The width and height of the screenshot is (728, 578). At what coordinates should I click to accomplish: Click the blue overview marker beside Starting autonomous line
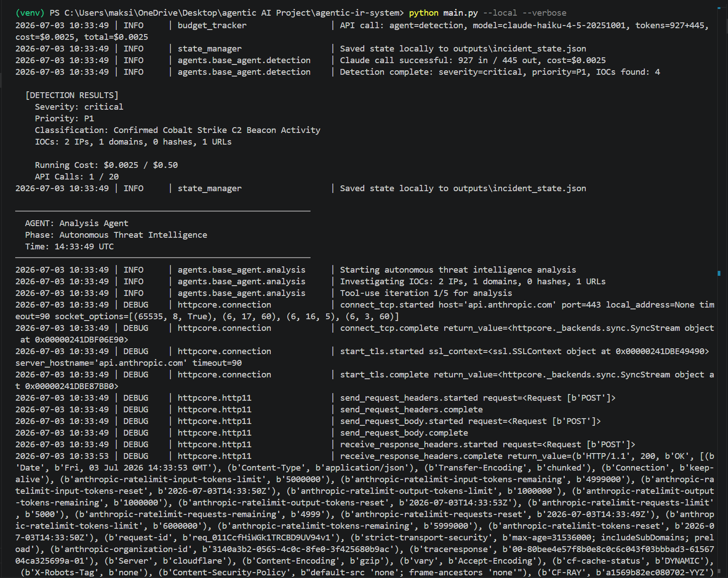[719, 273]
